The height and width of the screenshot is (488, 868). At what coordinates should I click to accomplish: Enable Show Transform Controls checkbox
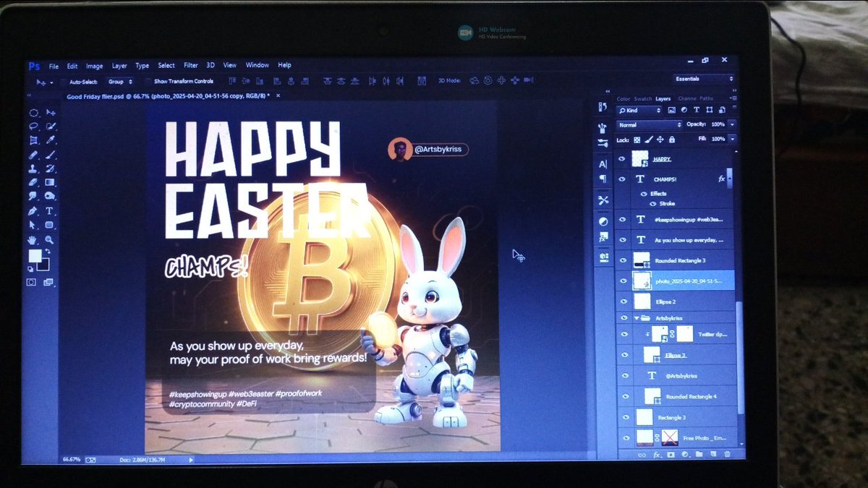[x=148, y=82]
